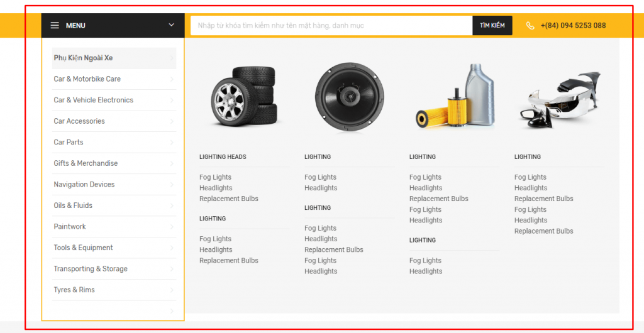Select Car Parts in the sidebar
This screenshot has width=644, height=333.
[69, 142]
